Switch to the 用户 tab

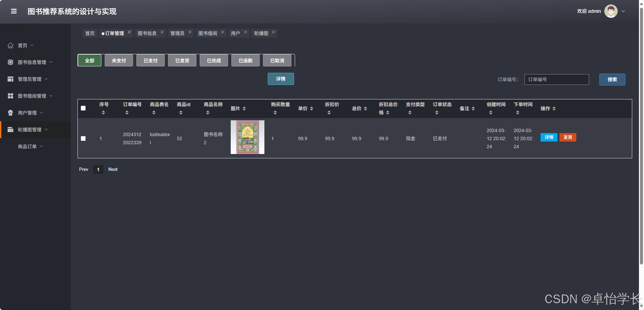coord(235,33)
